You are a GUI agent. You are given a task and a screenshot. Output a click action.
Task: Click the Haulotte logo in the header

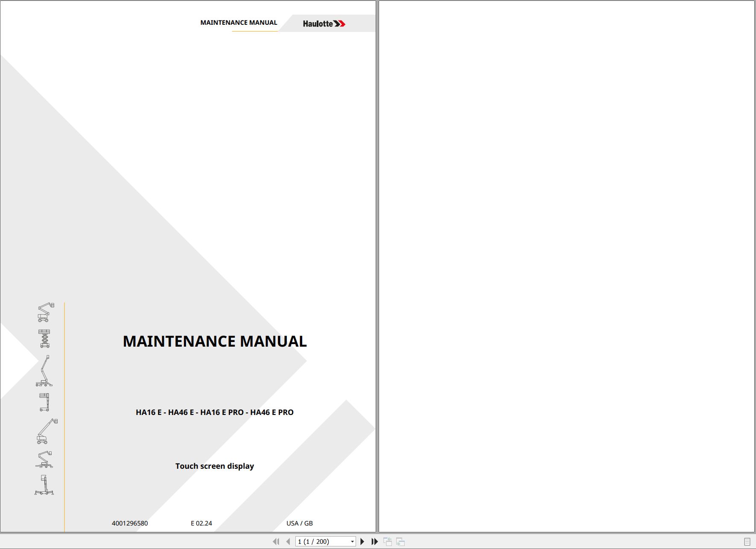point(324,24)
